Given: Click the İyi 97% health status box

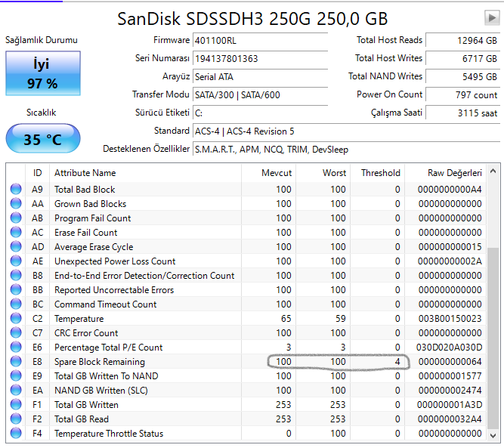Looking at the screenshot, I should click(x=42, y=75).
